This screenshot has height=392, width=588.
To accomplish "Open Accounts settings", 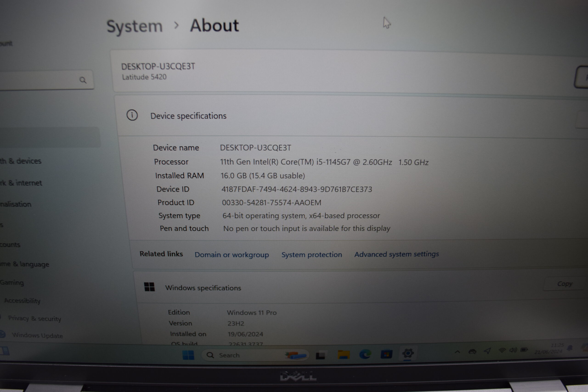I will [10, 245].
